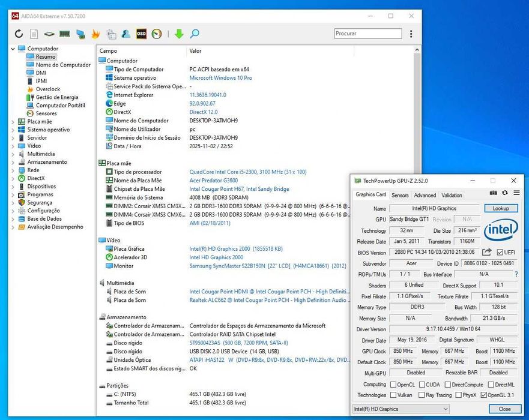The image size is (529, 420).
Task: Collapse the Computador tree node
Action: (13, 49)
